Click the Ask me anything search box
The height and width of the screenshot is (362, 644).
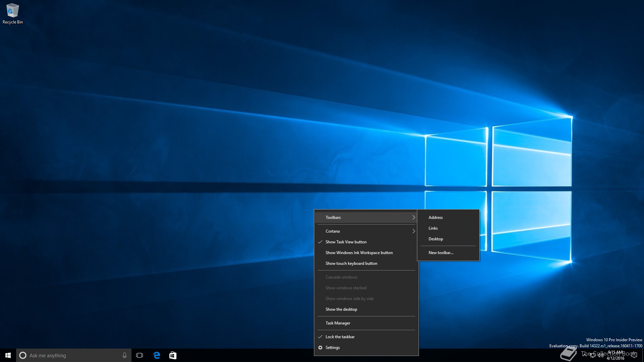[74, 355]
